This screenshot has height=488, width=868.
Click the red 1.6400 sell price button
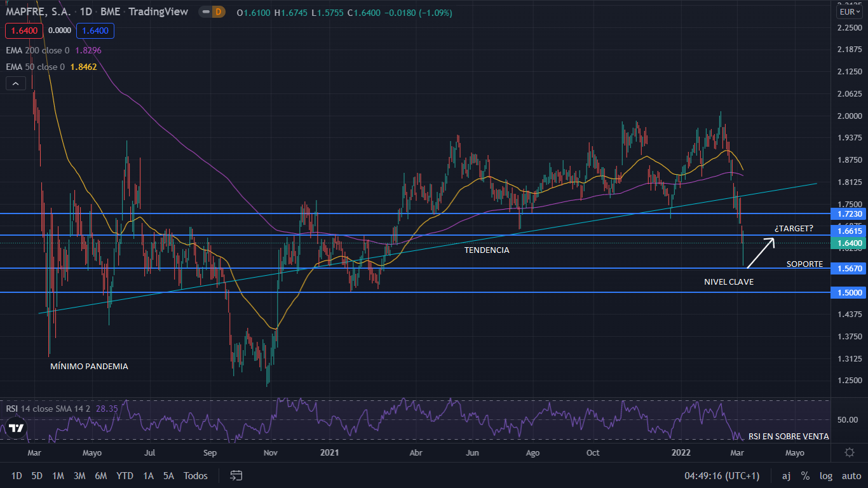(x=24, y=30)
